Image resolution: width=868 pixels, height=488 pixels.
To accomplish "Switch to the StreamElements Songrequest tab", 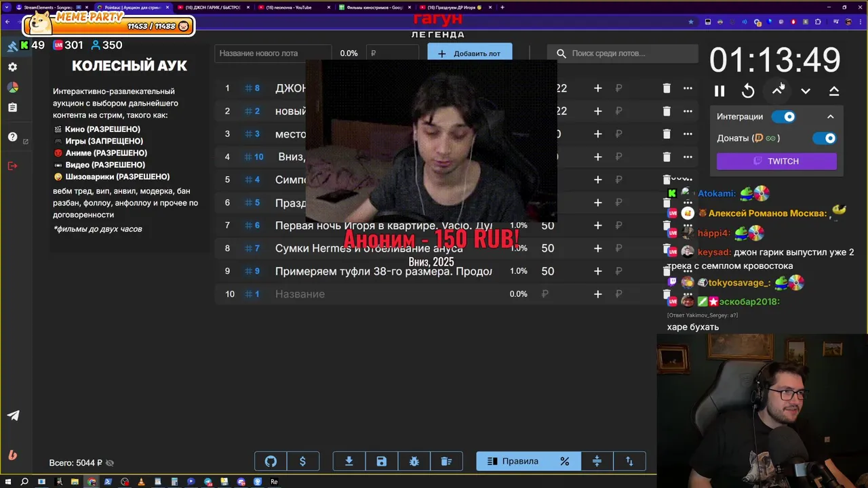I will click(52, 7).
